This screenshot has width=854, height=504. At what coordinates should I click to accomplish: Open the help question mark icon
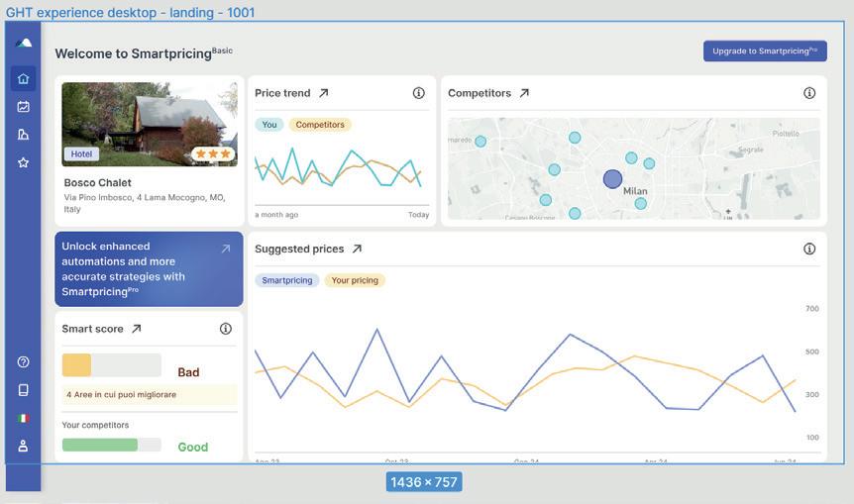[23, 362]
